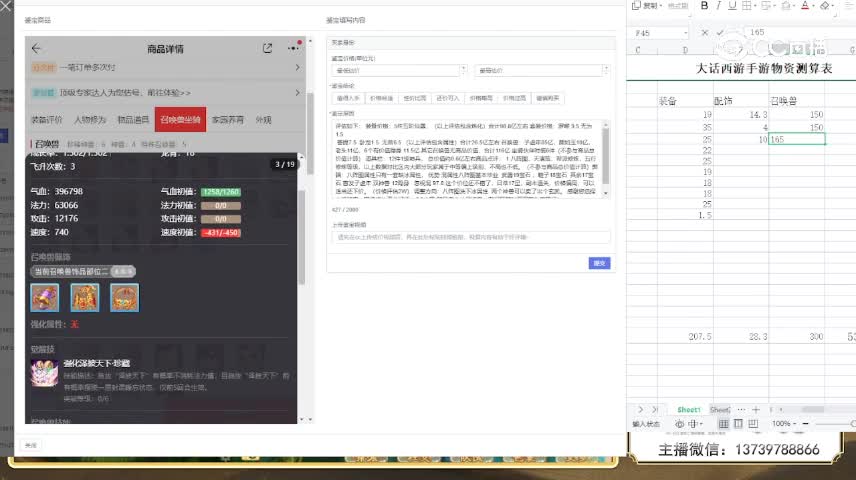Viewport: 856px width, 480px height.
Task: Click the 复制 copy icon in spreadsheet
Action: pos(636,5)
